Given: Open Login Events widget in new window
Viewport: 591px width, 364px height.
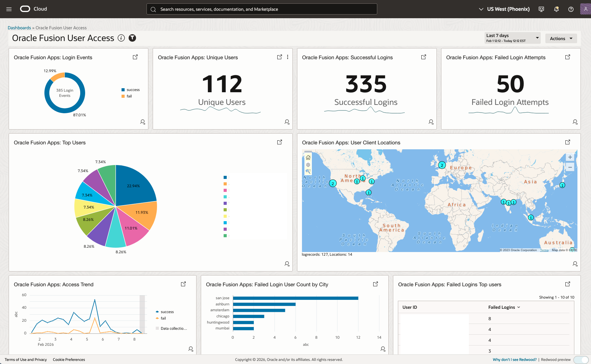Looking at the screenshot, I should pos(135,57).
